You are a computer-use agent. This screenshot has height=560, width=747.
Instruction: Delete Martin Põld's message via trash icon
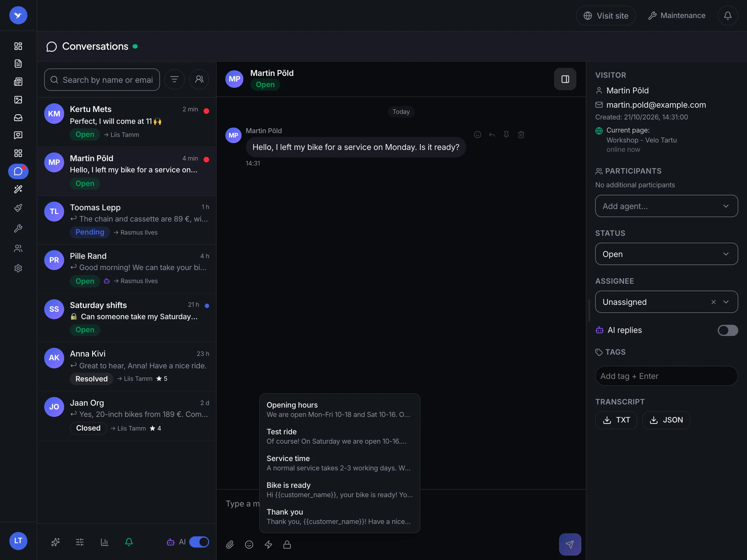point(521,135)
